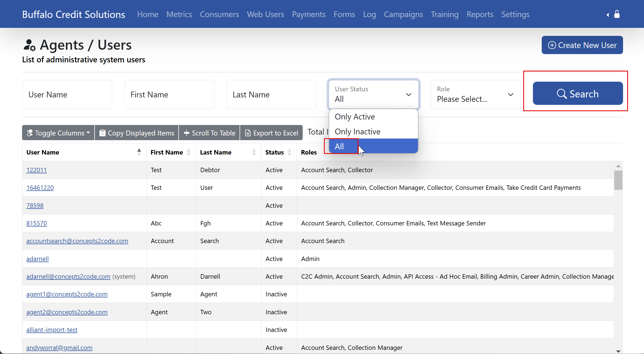Go to the Reports menu item
The width and height of the screenshot is (644, 354).
tap(480, 14)
